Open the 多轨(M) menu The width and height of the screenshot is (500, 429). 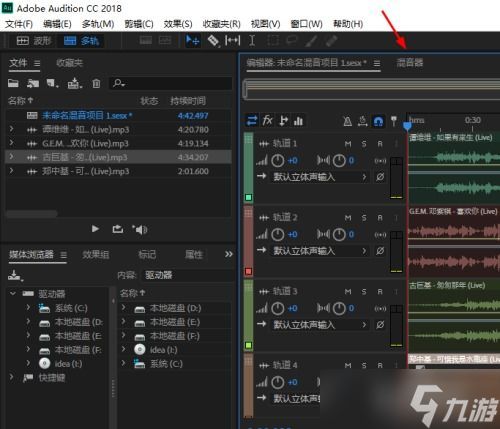[98, 24]
